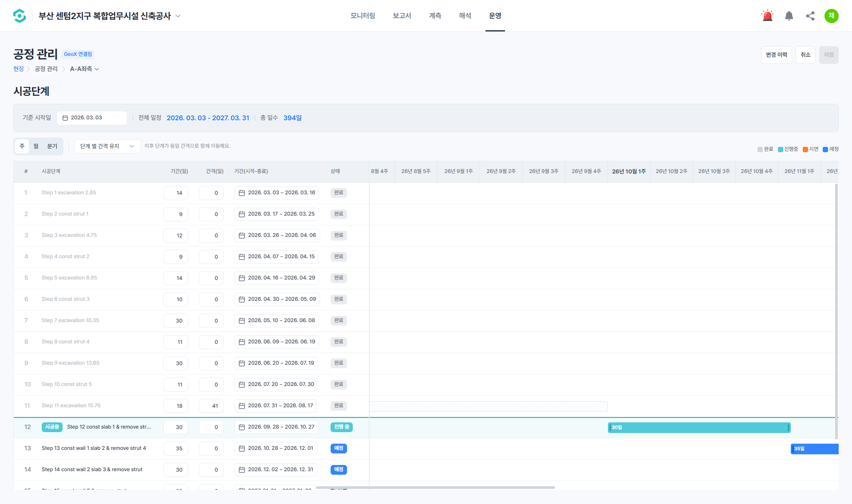Viewport: 852px width, 504px height.
Task: Click calendar icon in Step 5 date range
Action: 242,278
